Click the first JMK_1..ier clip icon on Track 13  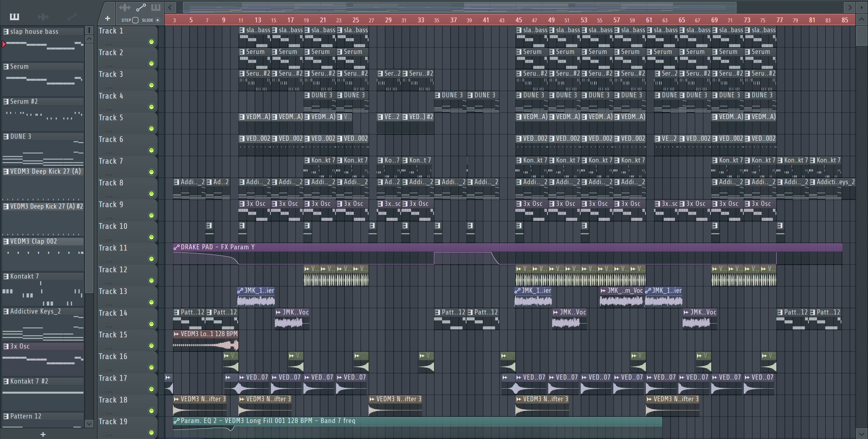pos(240,290)
